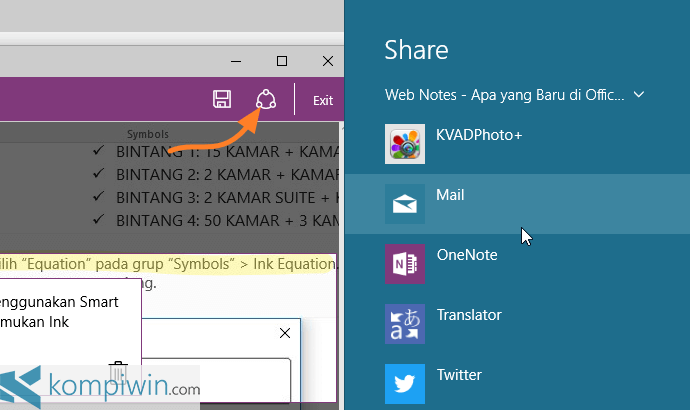Open KVADPhoto+ app icon in Share
This screenshot has width=690, height=410.
[x=405, y=144]
